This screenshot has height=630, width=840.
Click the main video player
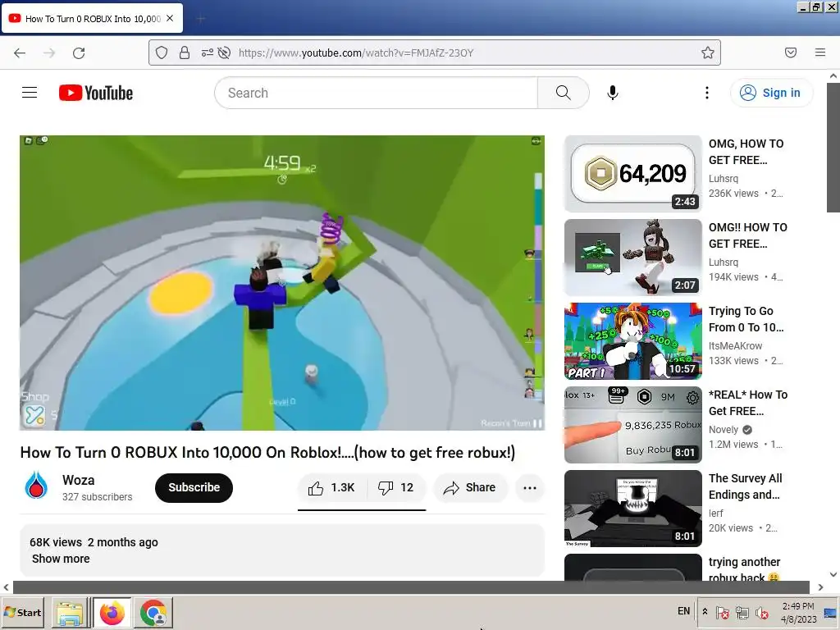282,283
